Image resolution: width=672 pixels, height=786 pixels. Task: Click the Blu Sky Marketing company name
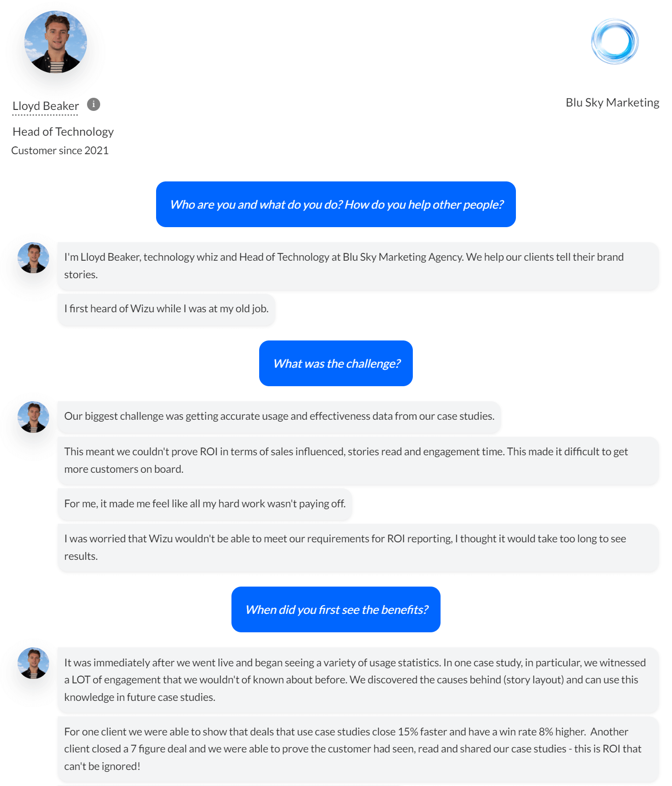tap(612, 103)
